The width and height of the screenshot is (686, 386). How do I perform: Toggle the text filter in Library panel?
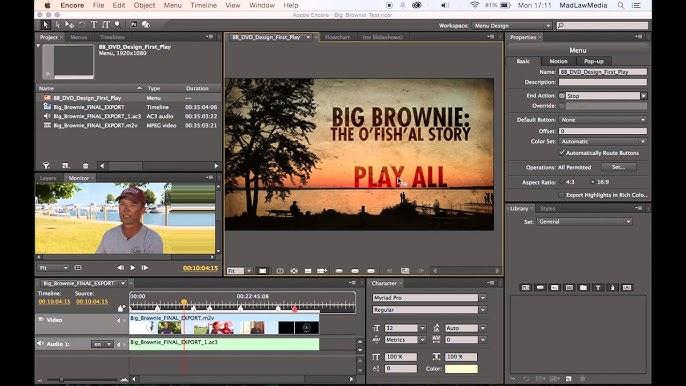pyautogui.click(x=598, y=288)
